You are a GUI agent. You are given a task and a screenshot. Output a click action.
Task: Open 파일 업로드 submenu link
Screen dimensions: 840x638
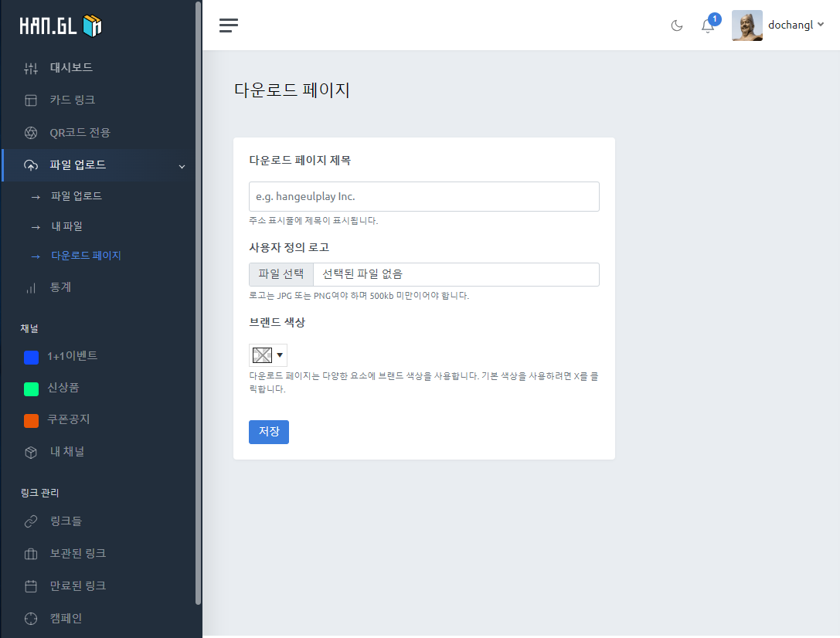coord(76,196)
